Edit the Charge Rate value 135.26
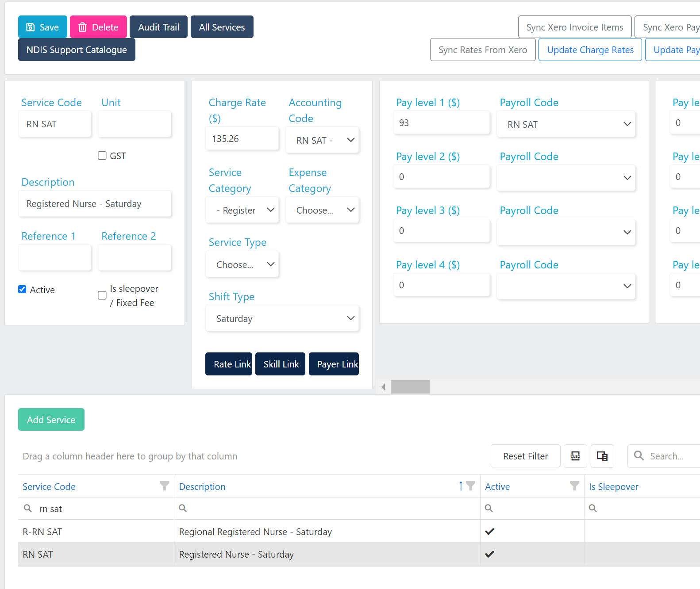The height and width of the screenshot is (589, 700). click(242, 139)
